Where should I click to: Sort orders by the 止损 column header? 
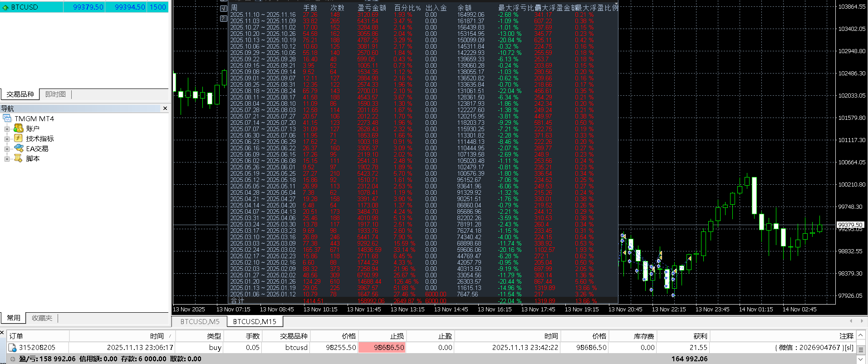click(x=382, y=336)
